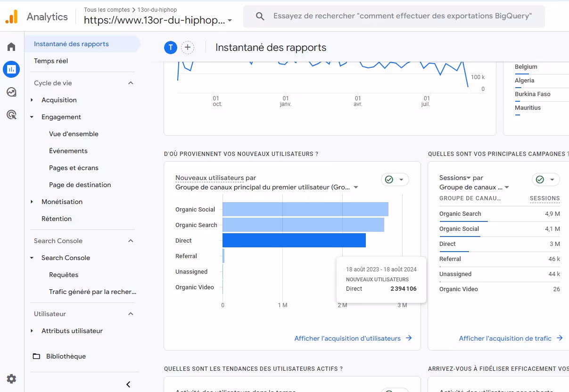Image resolution: width=569 pixels, height=392 pixels.
Task: Click the Referral label in bar chart
Action: point(186,256)
